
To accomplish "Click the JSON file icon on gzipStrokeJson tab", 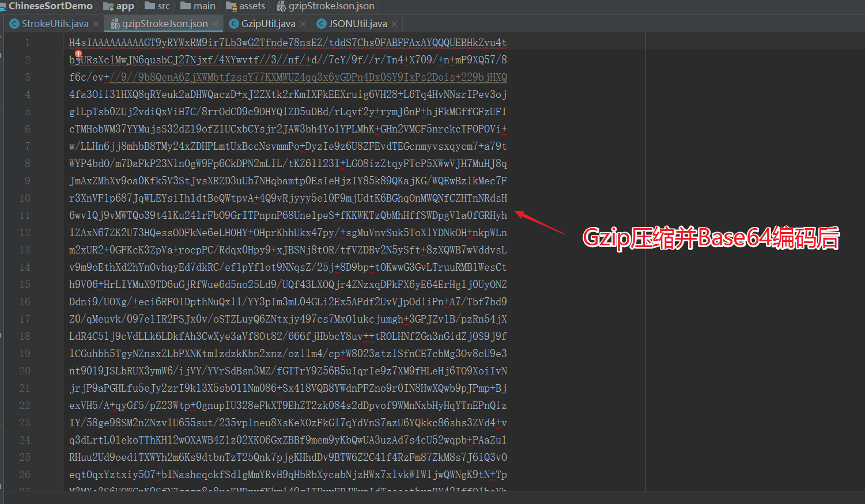I will tap(115, 24).
